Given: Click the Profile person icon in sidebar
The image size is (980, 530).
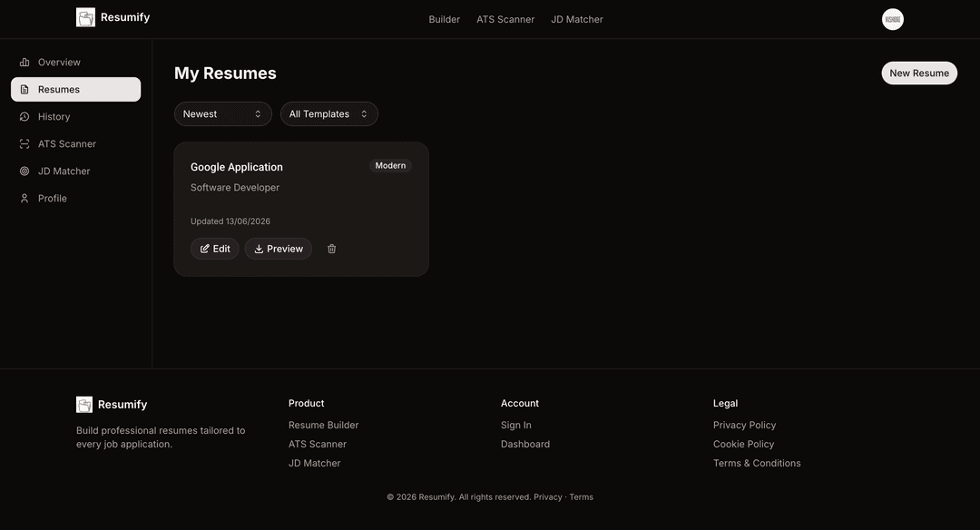Looking at the screenshot, I should tap(24, 198).
